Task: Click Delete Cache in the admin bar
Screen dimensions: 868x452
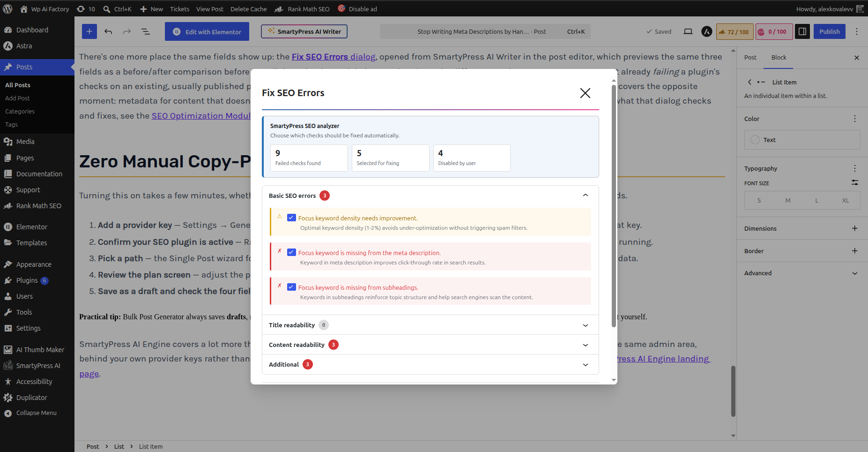Action: pyautogui.click(x=249, y=9)
